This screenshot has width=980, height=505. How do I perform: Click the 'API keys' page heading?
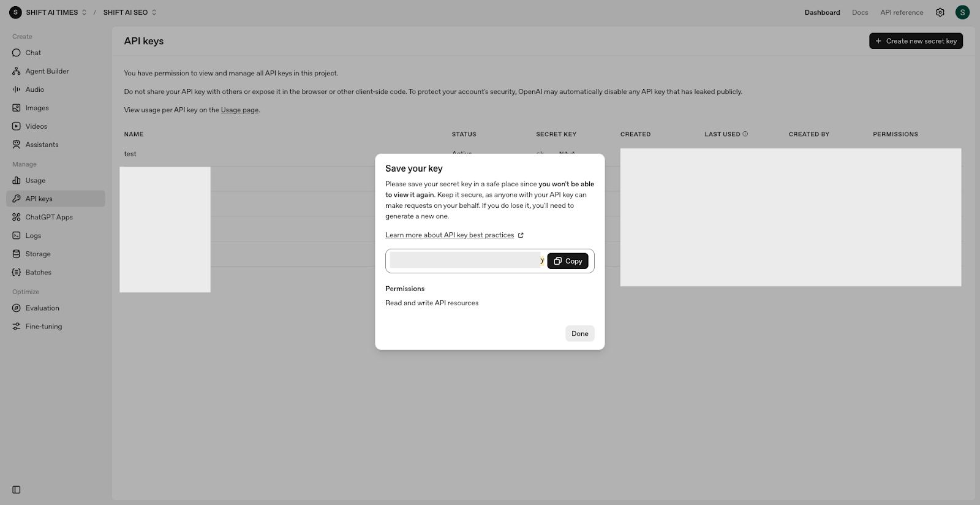pyautogui.click(x=144, y=41)
